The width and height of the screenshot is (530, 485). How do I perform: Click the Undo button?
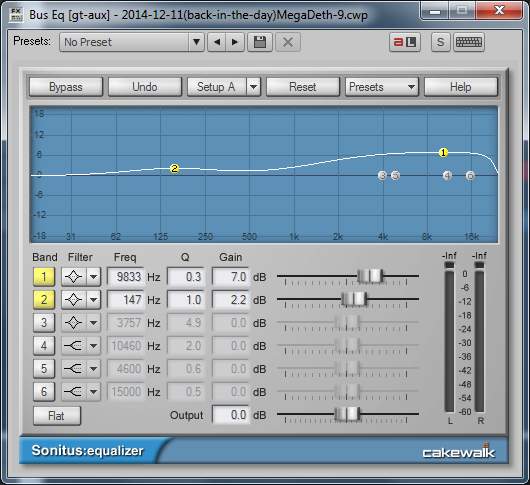145,87
